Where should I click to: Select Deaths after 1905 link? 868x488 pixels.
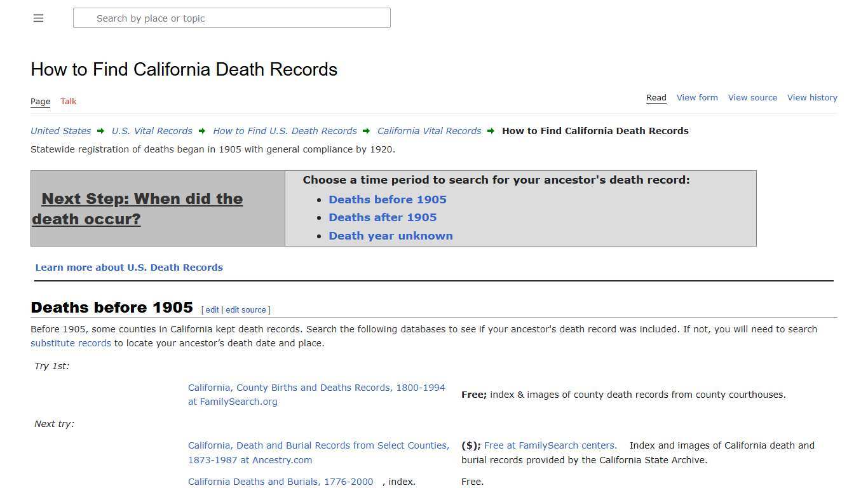coord(383,217)
